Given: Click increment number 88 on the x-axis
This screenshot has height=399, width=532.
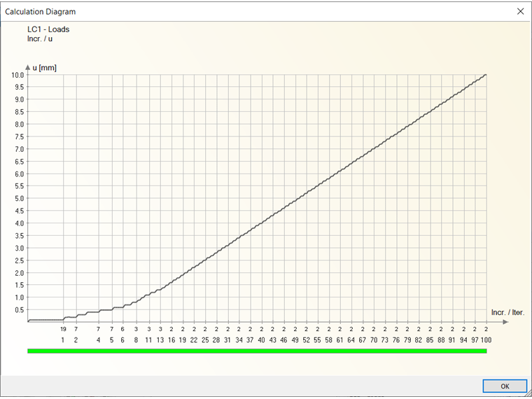Looking at the screenshot, I should pos(441,340).
